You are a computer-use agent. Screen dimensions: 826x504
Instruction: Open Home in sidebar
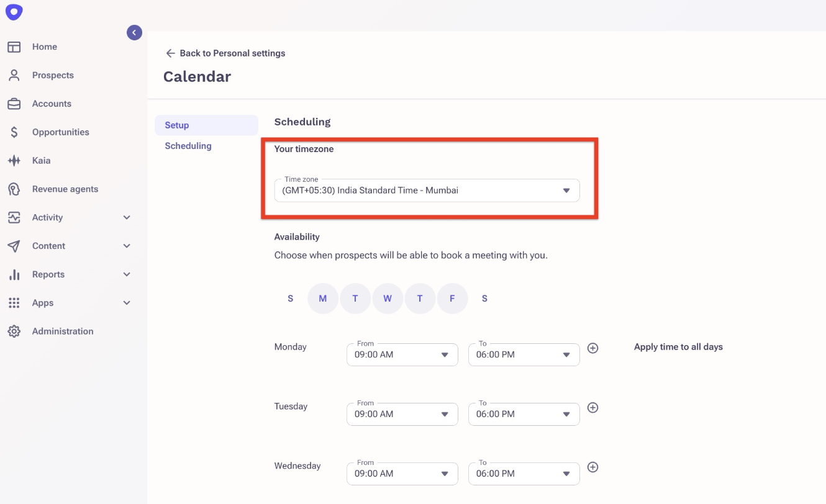tap(45, 47)
